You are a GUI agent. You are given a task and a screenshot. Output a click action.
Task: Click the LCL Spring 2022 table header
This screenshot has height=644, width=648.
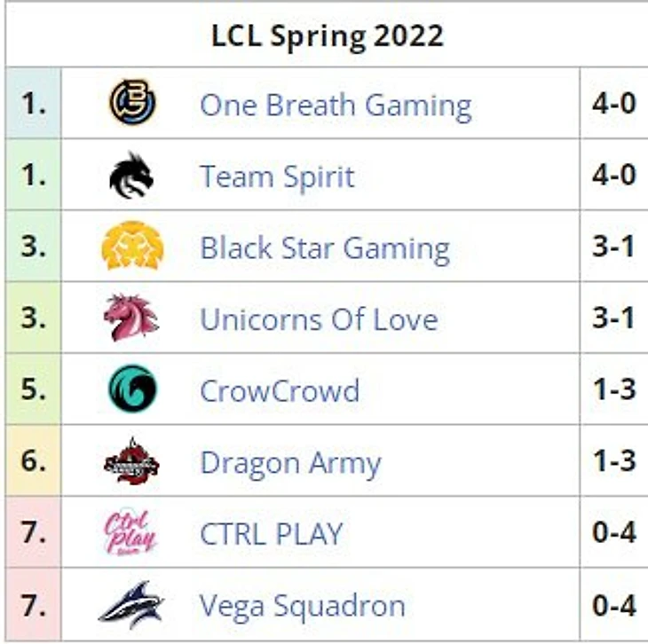click(327, 36)
